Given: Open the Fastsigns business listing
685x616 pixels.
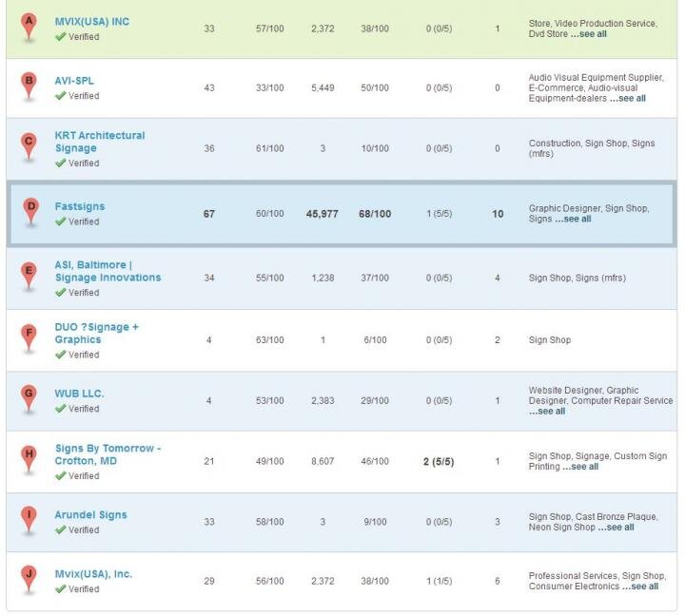Looking at the screenshot, I should coord(80,206).
